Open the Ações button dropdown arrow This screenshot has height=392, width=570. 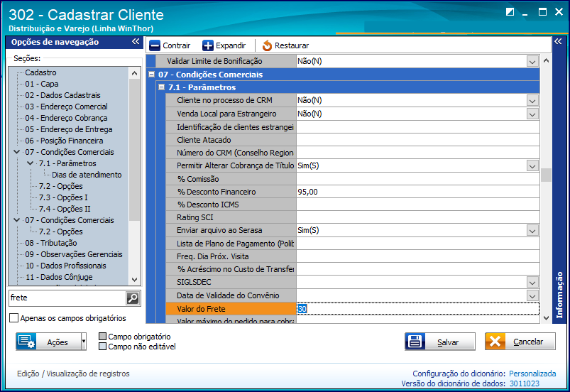click(84, 342)
